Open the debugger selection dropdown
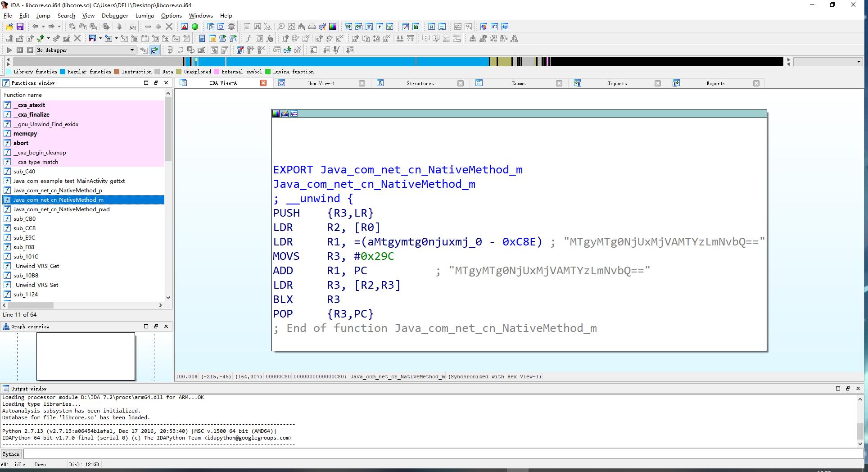Viewport: 868px width, 472px height. [86, 50]
